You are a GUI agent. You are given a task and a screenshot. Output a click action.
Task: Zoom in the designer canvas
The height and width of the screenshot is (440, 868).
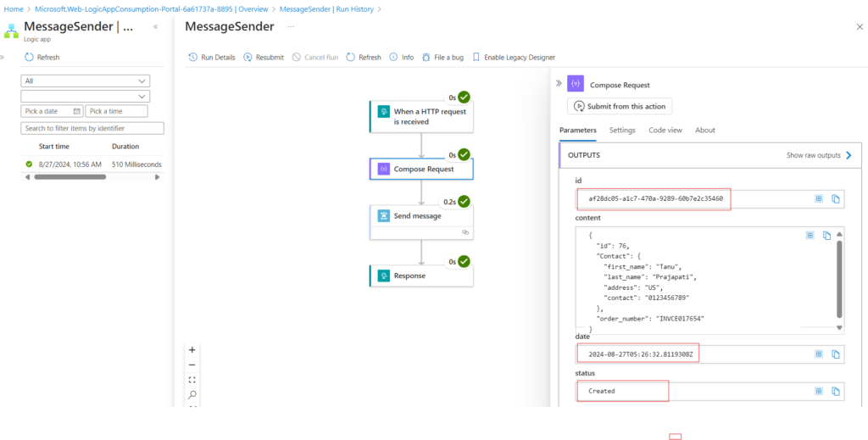pos(192,350)
